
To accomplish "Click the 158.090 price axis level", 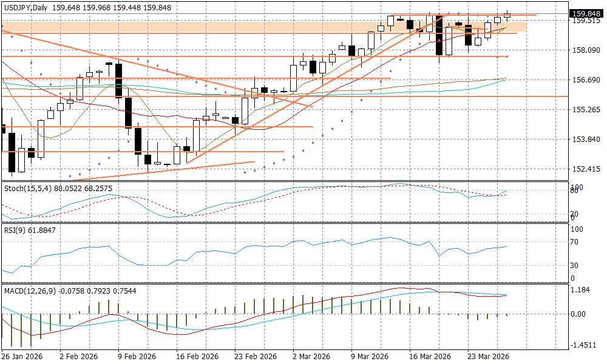I will tap(586, 50).
